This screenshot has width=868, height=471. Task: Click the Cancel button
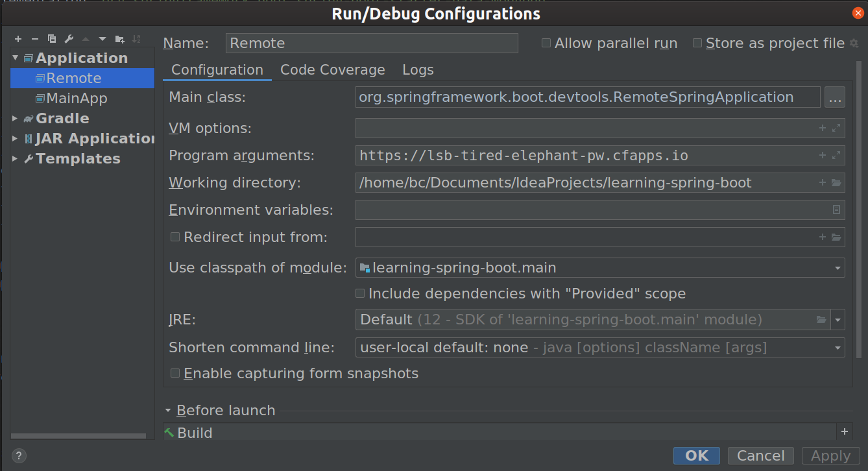[x=761, y=455]
